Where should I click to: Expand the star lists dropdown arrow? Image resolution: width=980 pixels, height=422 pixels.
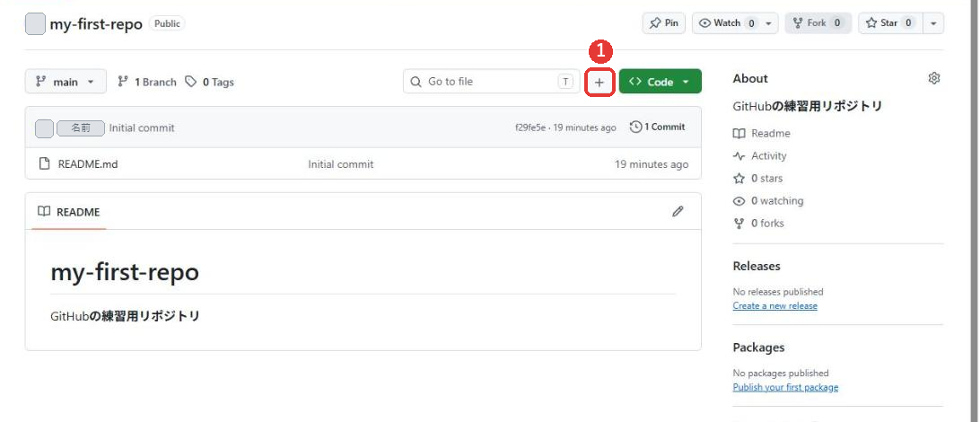[x=933, y=23]
